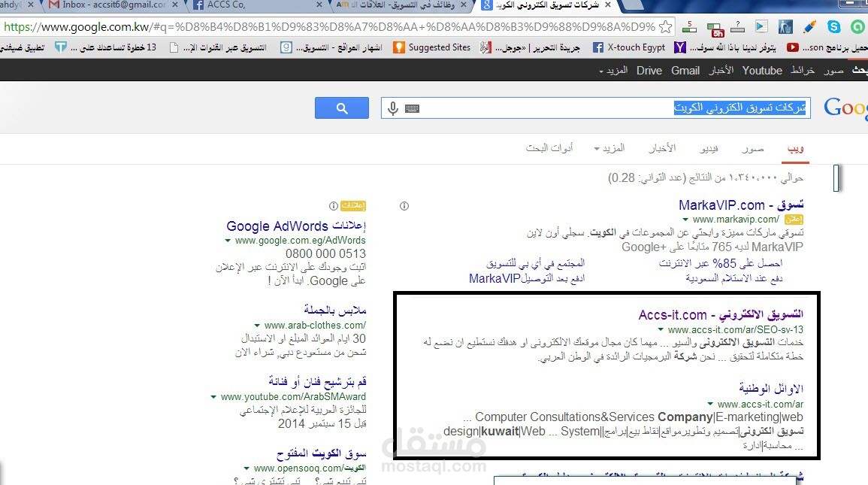Open the Accs-it.com التسويق الالكتروني result
This screenshot has height=485, width=868.
point(721,315)
